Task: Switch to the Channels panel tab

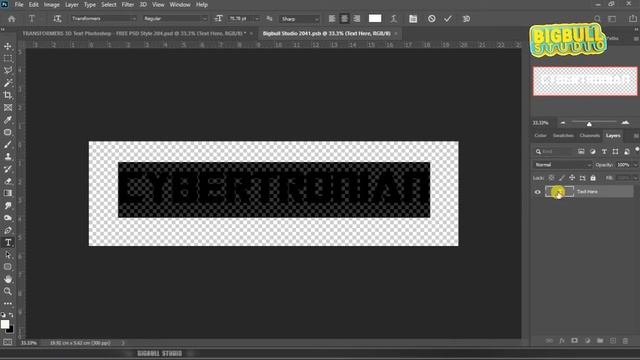Action: [589, 136]
